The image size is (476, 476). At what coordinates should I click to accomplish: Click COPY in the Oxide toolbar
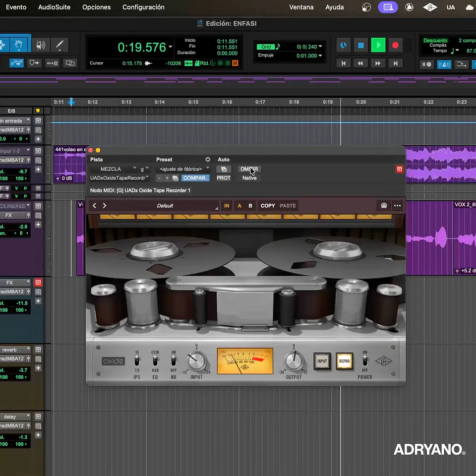[x=268, y=205]
